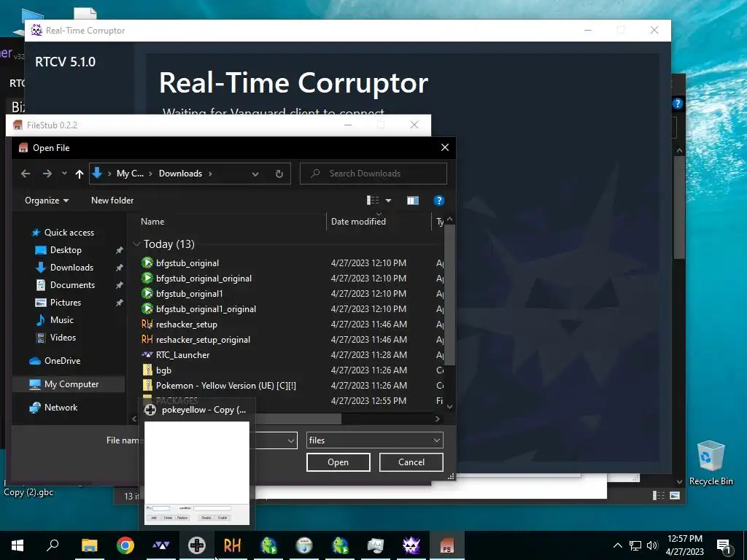Sort by Date modified column header

[358, 222]
